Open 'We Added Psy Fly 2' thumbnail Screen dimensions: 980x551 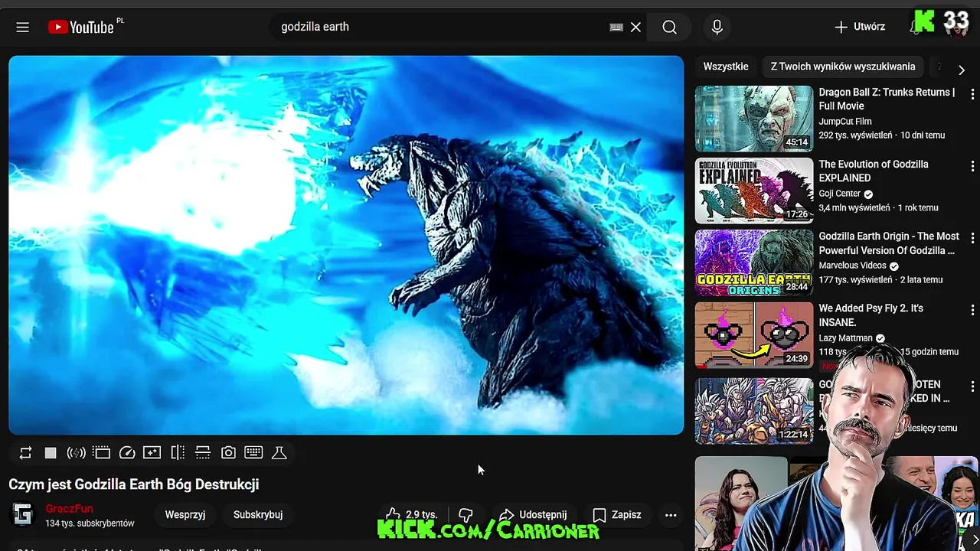click(x=754, y=334)
